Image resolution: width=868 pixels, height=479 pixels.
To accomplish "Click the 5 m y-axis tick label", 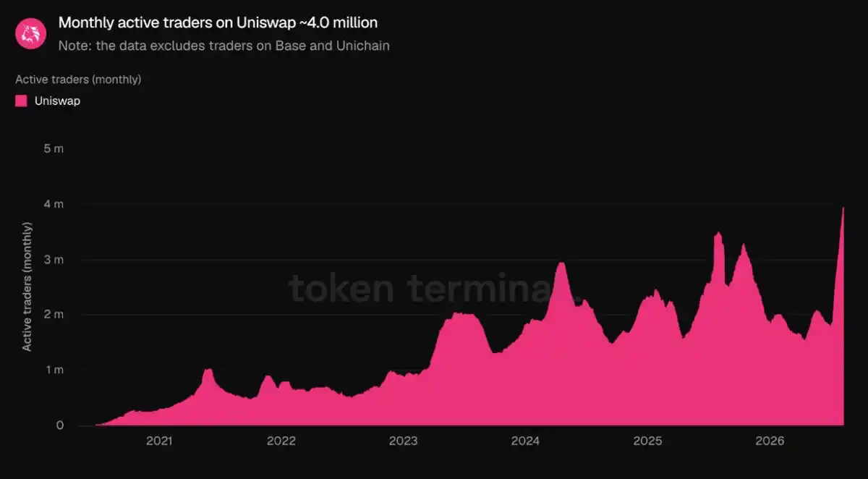I will 54,148.
